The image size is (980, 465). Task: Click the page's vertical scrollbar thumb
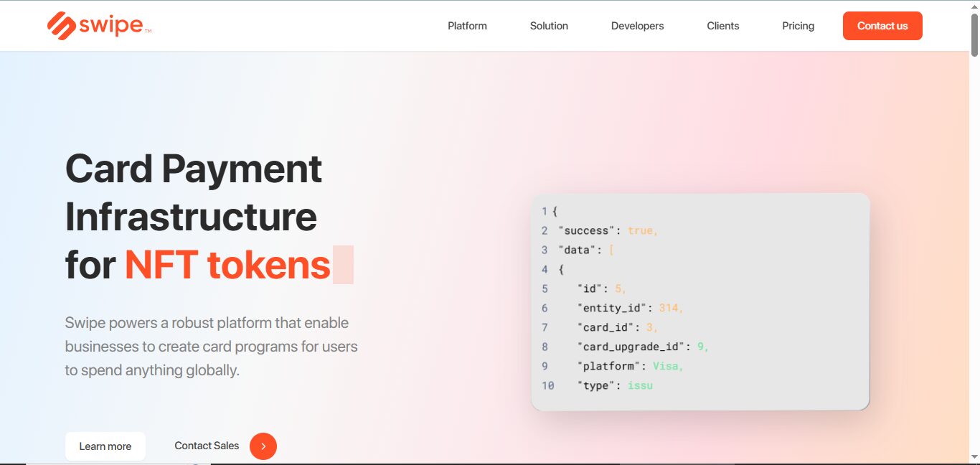tap(974, 34)
